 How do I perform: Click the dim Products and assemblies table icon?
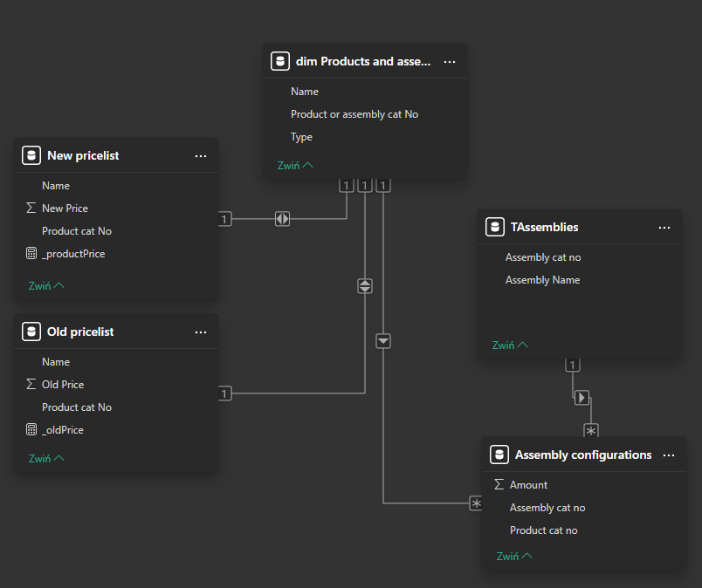[x=280, y=61]
